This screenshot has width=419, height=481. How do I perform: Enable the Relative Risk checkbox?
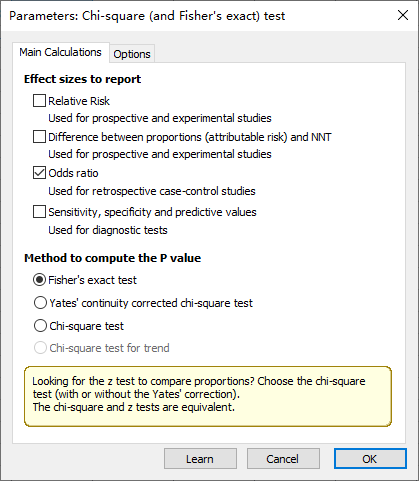click(39, 101)
